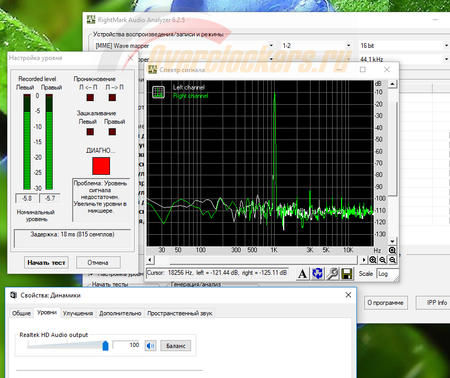The height and width of the screenshot is (378, 450).
Task: Open the Улучшения tab
Action: pyautogui.click(x=78, y=313)
